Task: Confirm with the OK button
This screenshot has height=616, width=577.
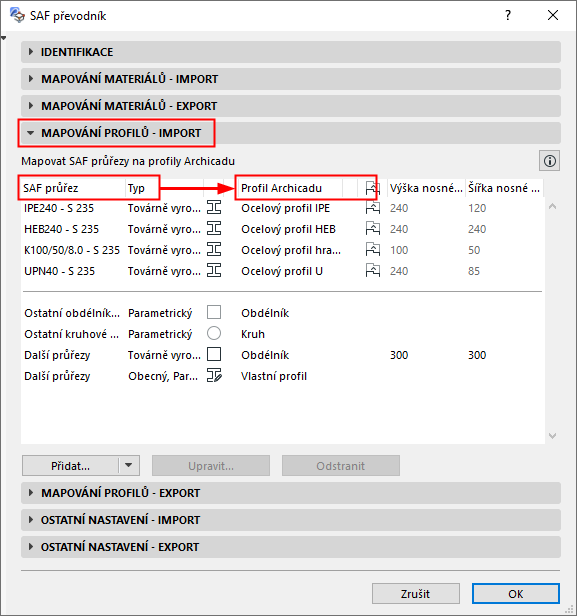Action: pos(516,593)
